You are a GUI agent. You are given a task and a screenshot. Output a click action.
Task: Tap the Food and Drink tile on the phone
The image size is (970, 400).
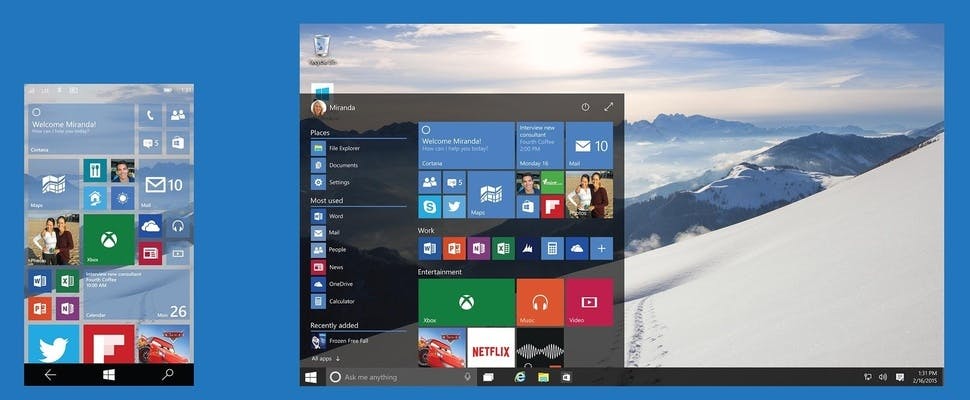[x=95, y=170]
